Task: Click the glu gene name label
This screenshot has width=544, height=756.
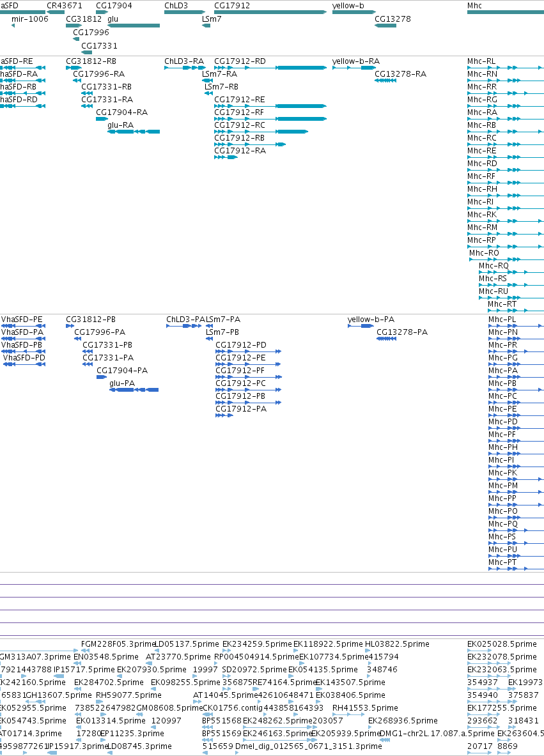Action: [113, 19]
